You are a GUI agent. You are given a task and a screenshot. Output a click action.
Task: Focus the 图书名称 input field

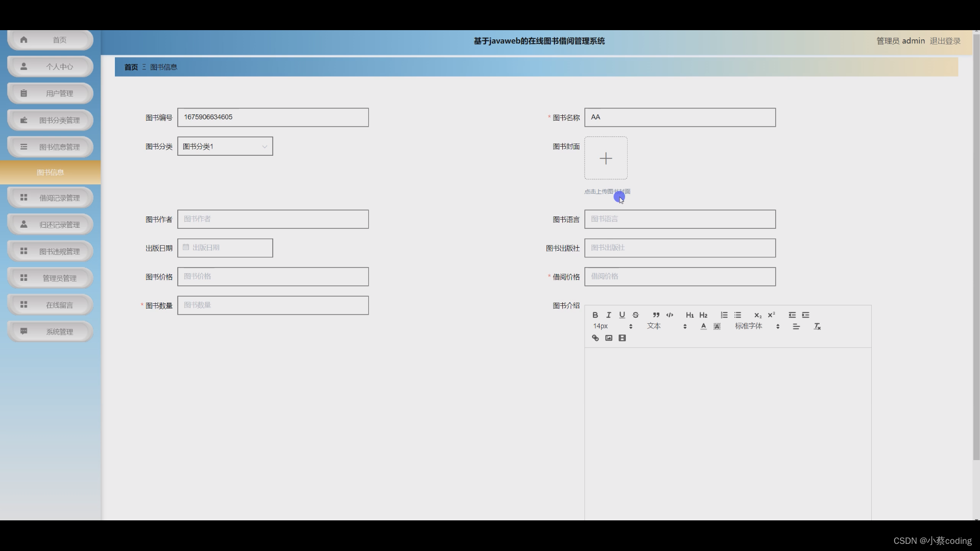(x=680, y=117)
